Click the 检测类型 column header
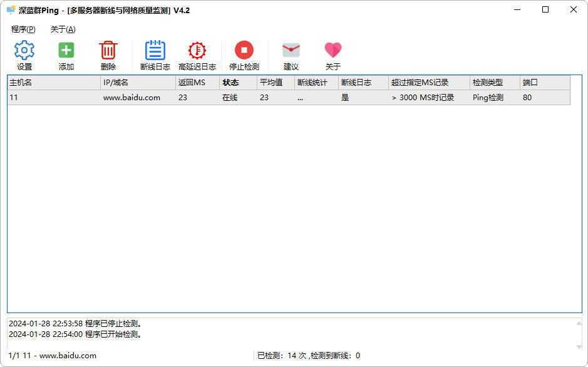 click(495, 83)
